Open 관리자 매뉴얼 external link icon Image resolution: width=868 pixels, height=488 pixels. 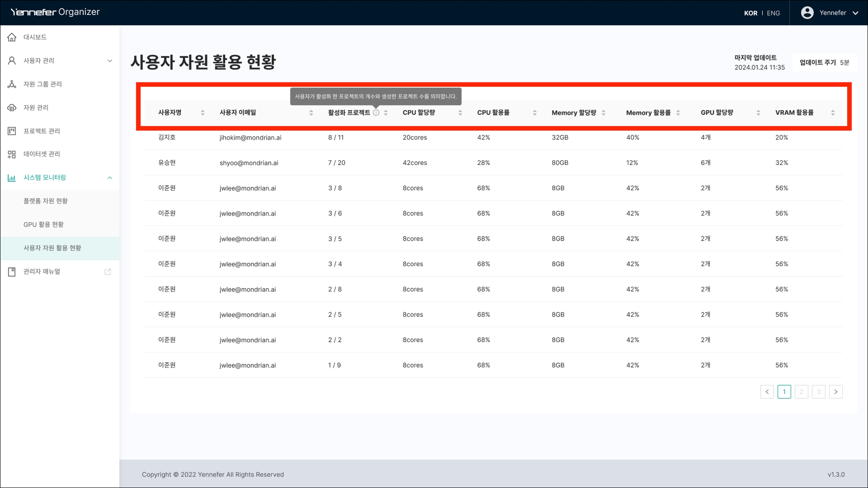(x=108, y=271)
